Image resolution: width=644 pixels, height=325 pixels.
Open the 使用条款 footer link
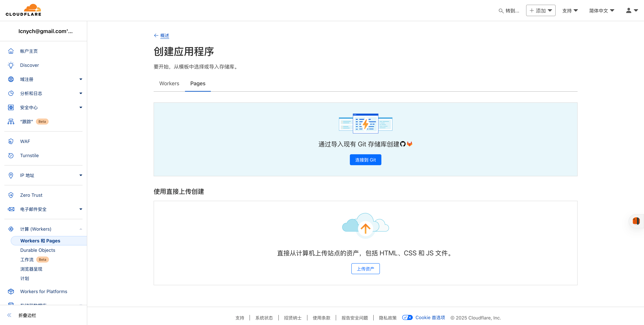(321, 318)
